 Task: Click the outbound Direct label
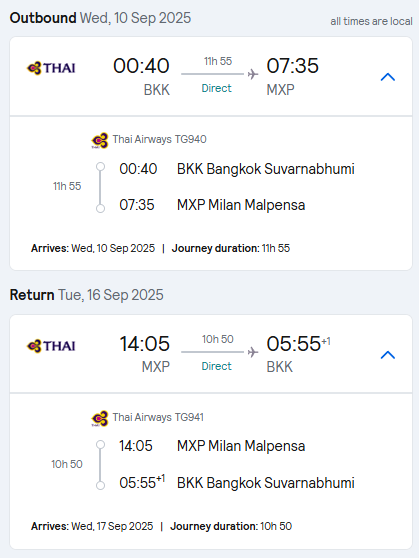[x=216, y=88]
